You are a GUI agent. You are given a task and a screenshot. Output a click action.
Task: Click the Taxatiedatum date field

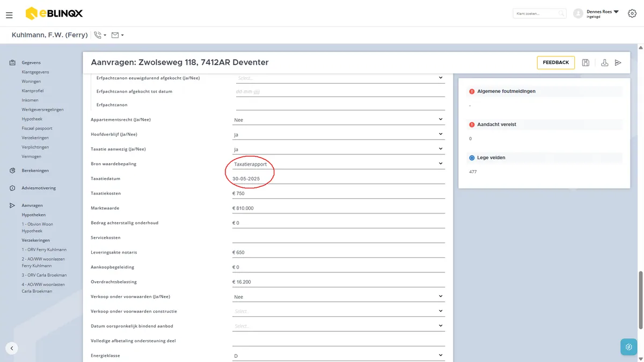[x=339, y=179]
